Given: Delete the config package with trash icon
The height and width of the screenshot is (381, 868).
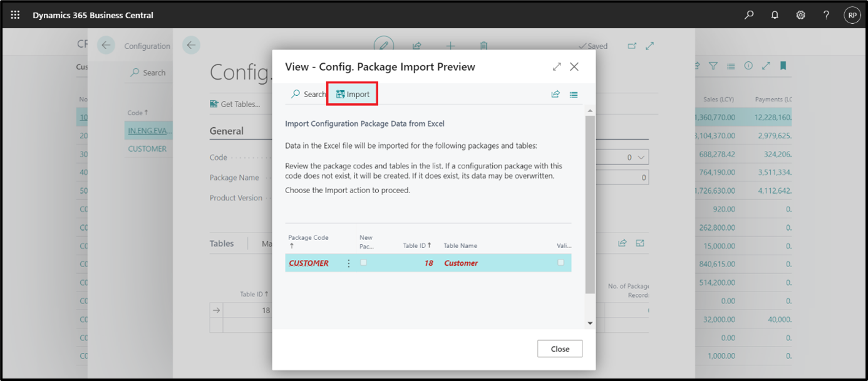Looking at the screenshot, I should pos(483,46).
